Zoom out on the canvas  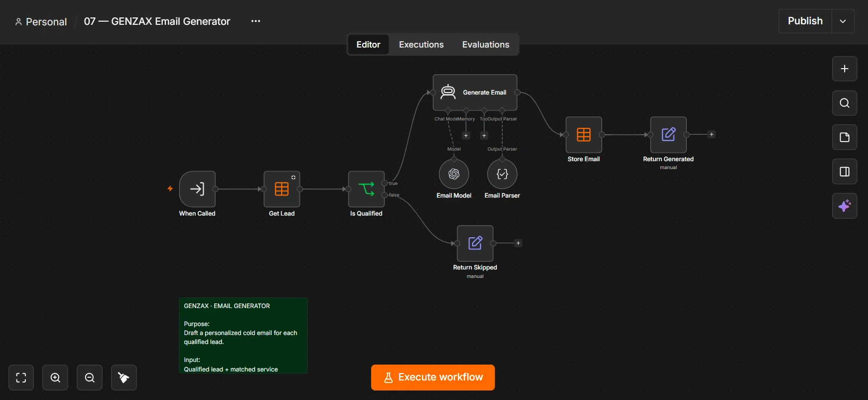90,377
